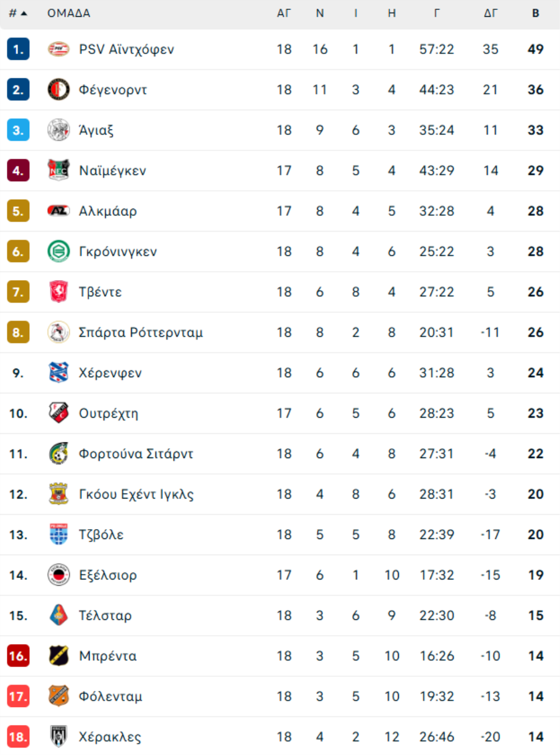Click the Feyenoord club logo
This screenshot has width=560, height=755.
pyautogui.click(x=58, y=90)
